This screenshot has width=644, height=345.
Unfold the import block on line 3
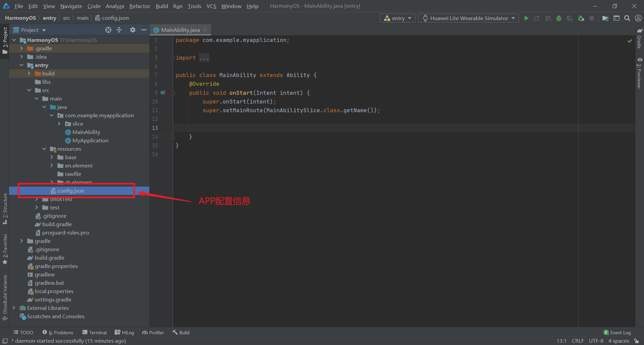click(173, 58)
